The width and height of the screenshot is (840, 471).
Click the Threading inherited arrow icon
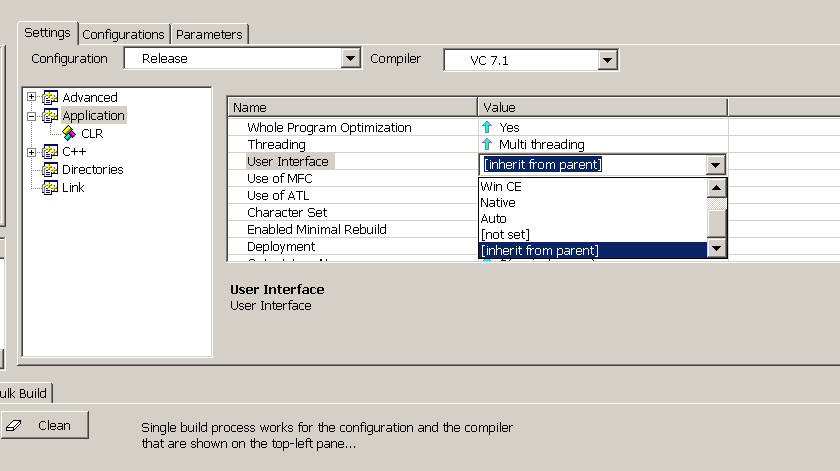pyautogui.click(x=487, y=145)
